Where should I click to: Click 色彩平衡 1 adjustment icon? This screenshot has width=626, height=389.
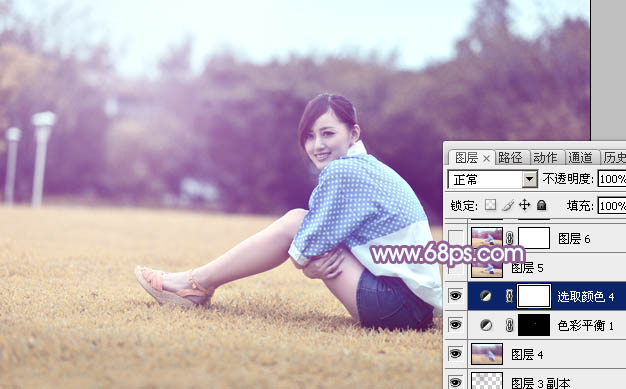click(485, 325)
